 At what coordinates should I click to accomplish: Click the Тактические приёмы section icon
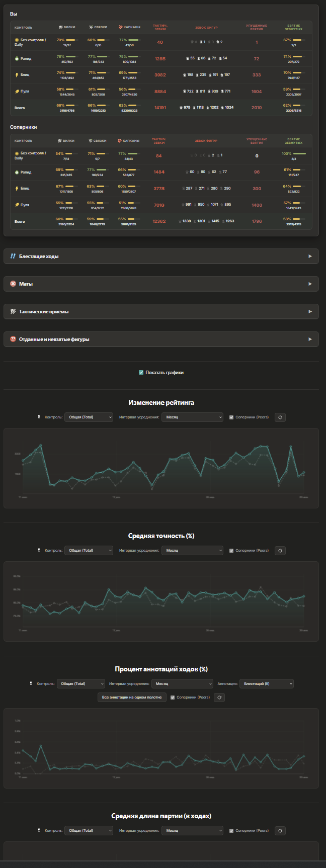click(x=13, y=312)
